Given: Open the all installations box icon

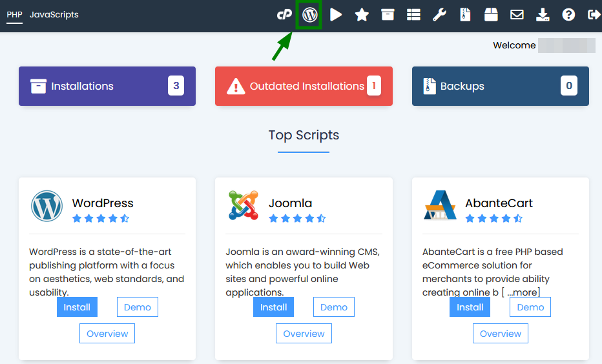Looking at the screenshot, I should pyautogui.click(x=388, y=15).
